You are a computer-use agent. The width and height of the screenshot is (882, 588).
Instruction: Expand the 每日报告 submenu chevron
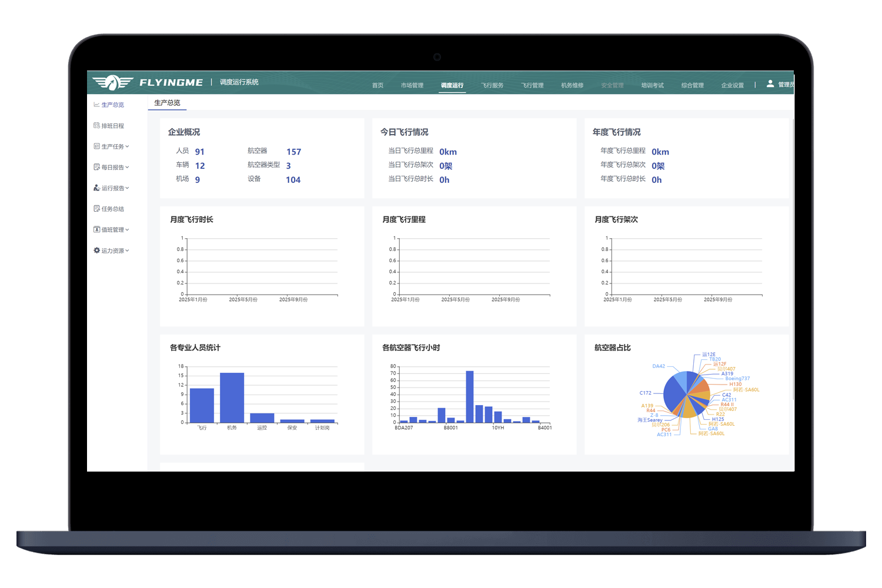tap(127, 167)
